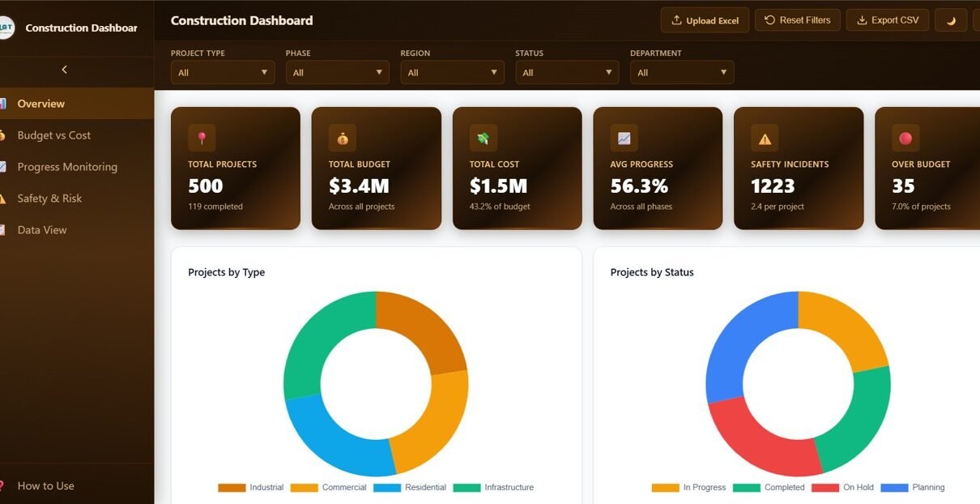The height and width of the screenshot is (504, 980).
Task: Collapse the sidebar using the chevron arrow
Action: pos(65,70)
